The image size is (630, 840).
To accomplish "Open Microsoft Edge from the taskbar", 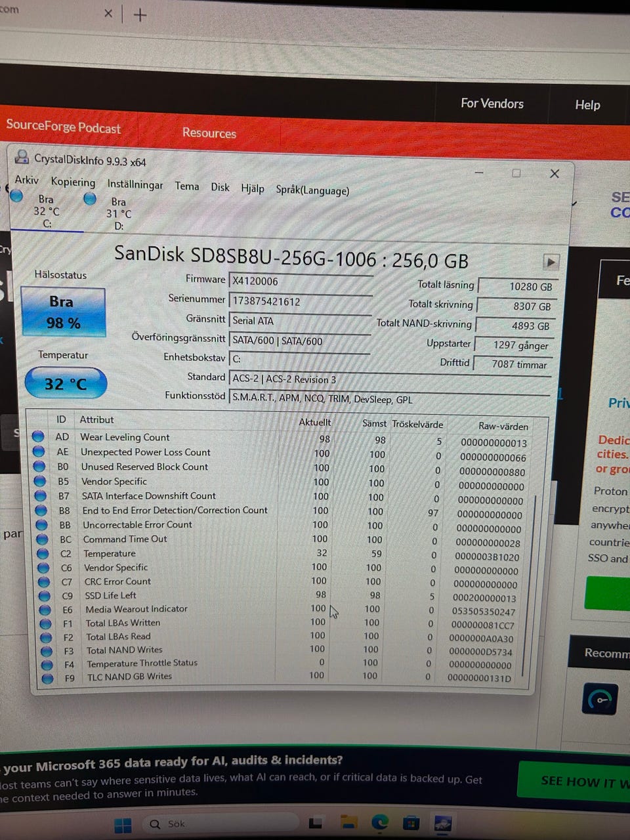I will [380, 822].
